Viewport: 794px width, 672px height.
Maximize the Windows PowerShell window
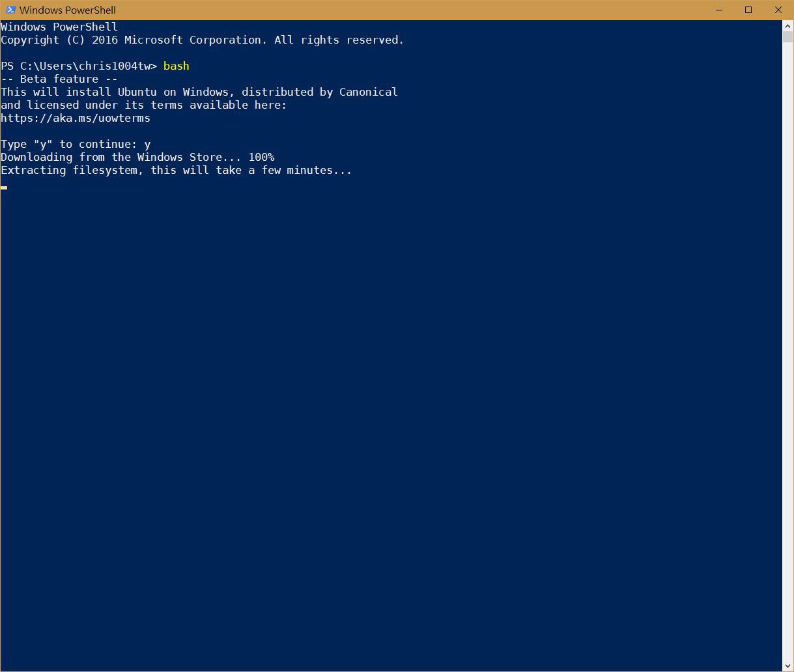pyautogui.click(x=748, y=10)
